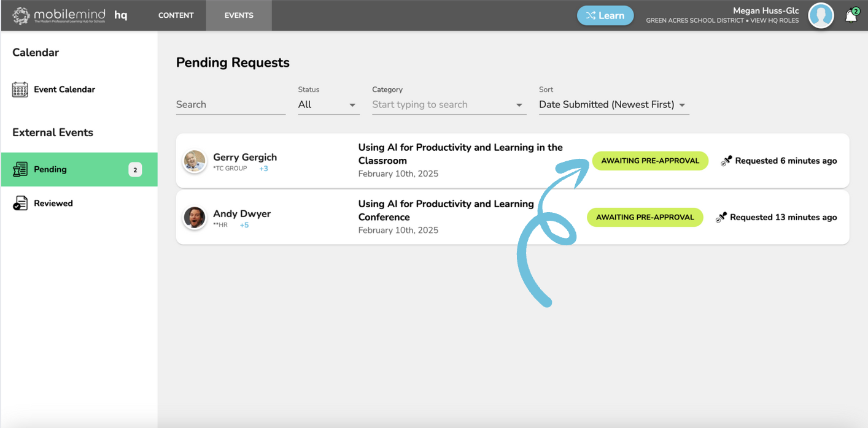Click the Pending requests sidebar icon
This screenshot has width=868, height=428.
coord(20,170)
